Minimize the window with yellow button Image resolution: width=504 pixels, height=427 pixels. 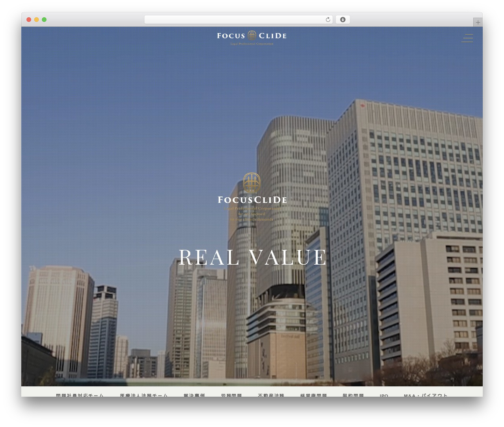click(36, 20)
